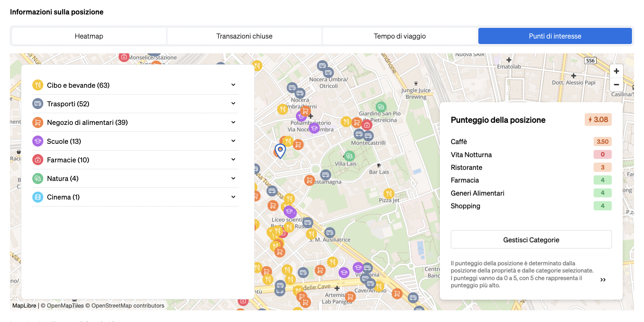This screenshot has height=322, width=644.
Task: Open the OpenStreetMap contributors link
Action: 125,305
